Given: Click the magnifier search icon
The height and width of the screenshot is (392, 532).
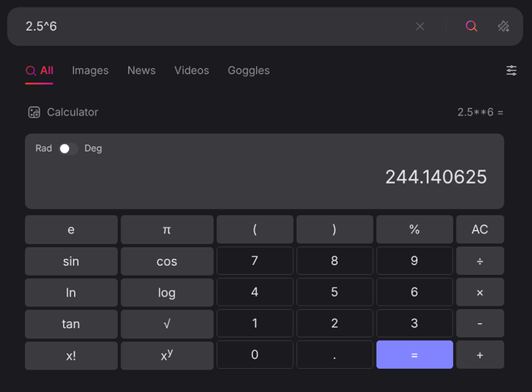Looking at the screenshot, I should (x=471, y=26).
